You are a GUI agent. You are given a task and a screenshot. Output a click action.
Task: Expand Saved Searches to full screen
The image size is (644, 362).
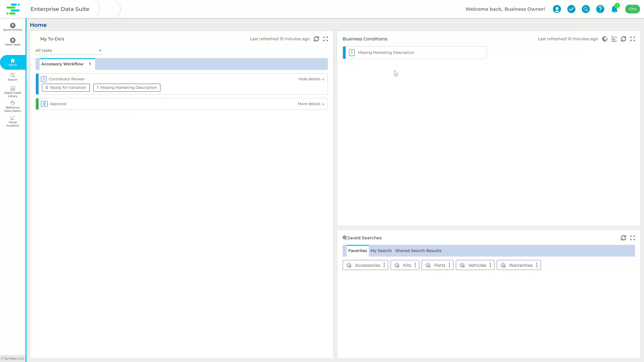633,238
